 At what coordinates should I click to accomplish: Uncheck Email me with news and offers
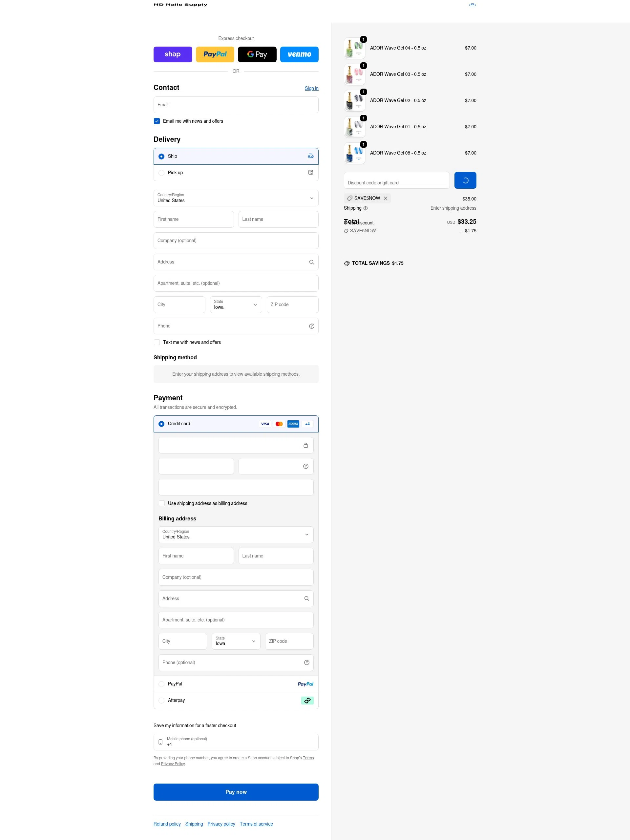(x=157, y=121)
